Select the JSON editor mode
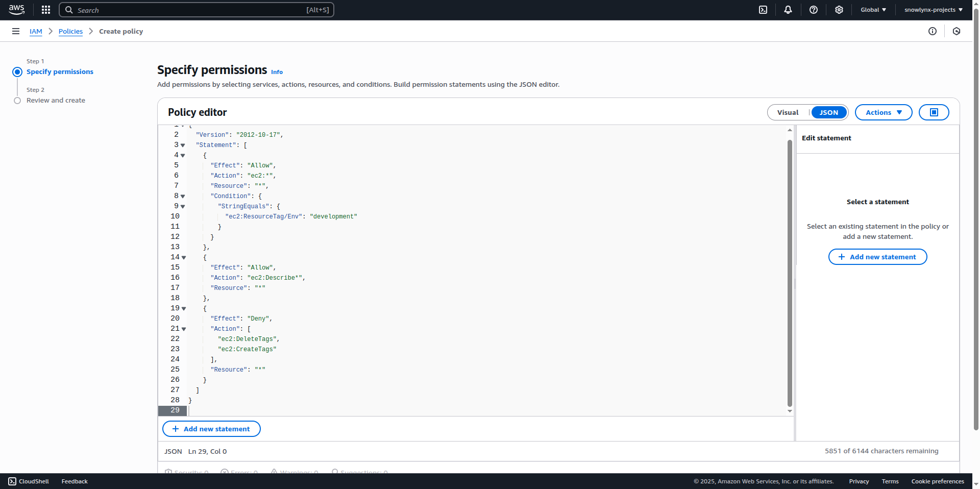The width and height of the screenshot is (980, 489). click(829, 112)
